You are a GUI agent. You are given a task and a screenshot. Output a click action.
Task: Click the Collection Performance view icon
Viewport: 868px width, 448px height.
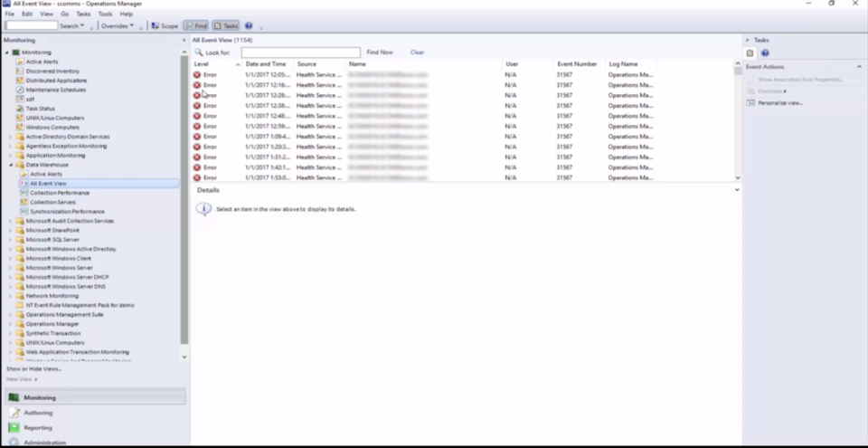point(24,193)
